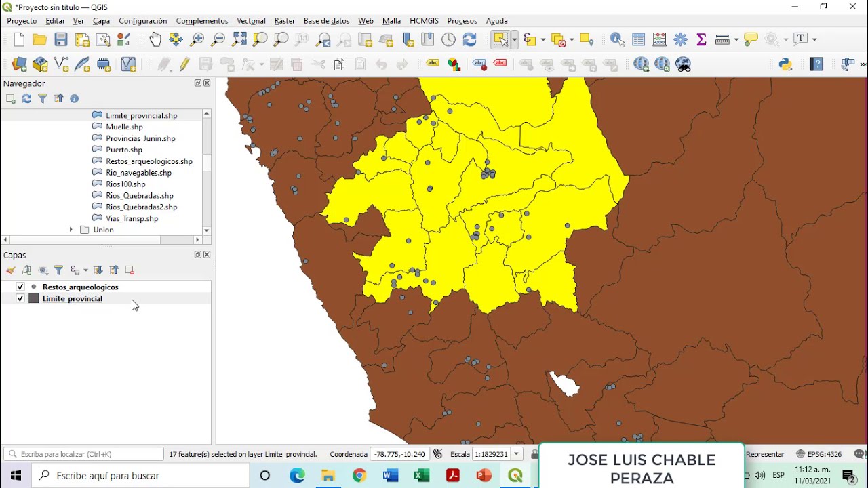Toggle editing with the yellow pencil icon
868x488 pixels.
point(184,64)
